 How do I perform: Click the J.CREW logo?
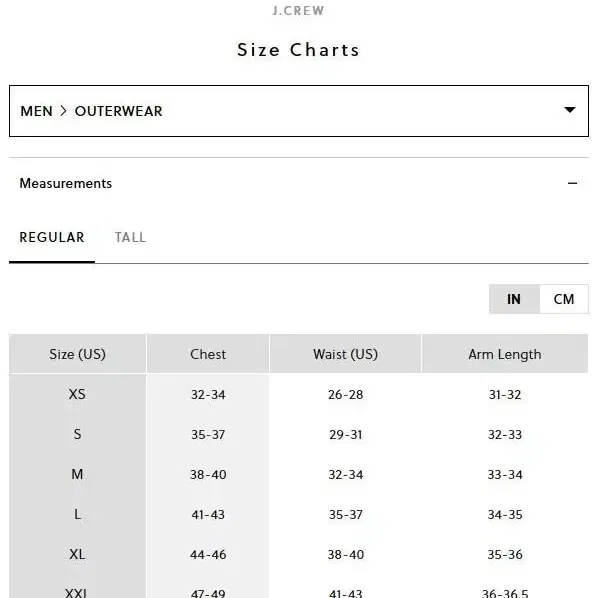(299, 11)
